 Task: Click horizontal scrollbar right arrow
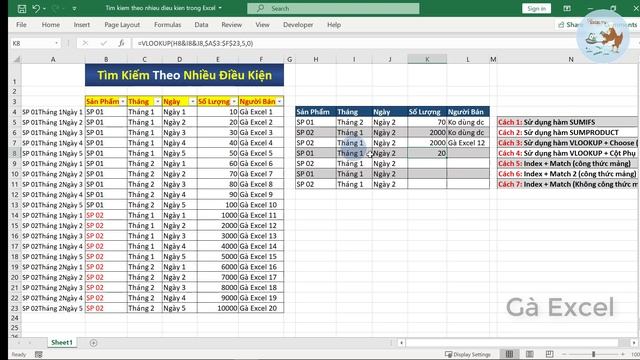pos(634,343)
